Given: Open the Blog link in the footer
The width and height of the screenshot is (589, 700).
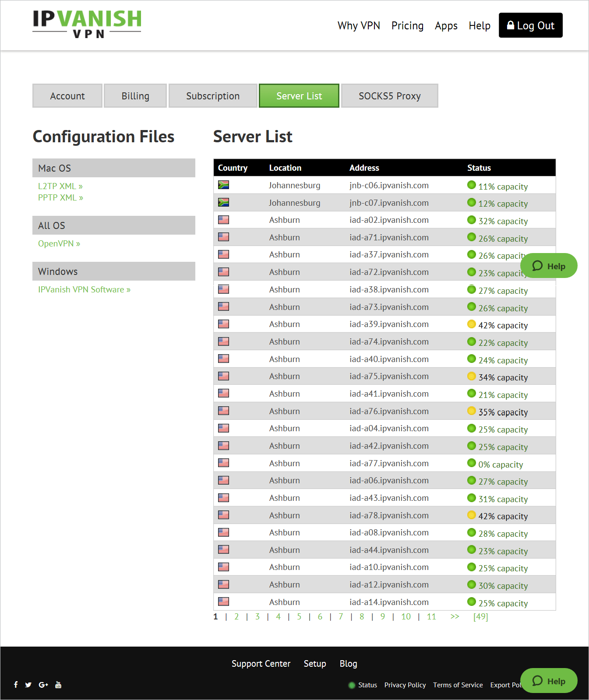Looking at the screenshot, I should pos(349,664).
